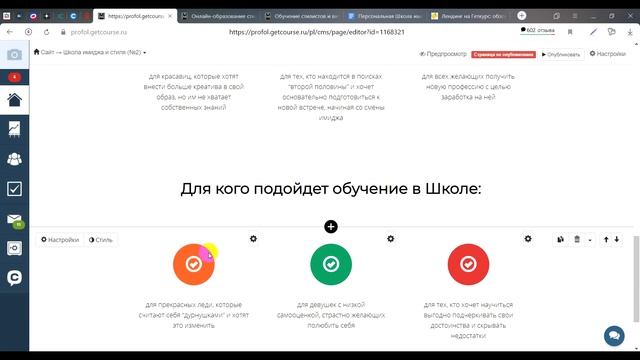
Task: Open the block Стиль button
Action: tap(100, 240)
